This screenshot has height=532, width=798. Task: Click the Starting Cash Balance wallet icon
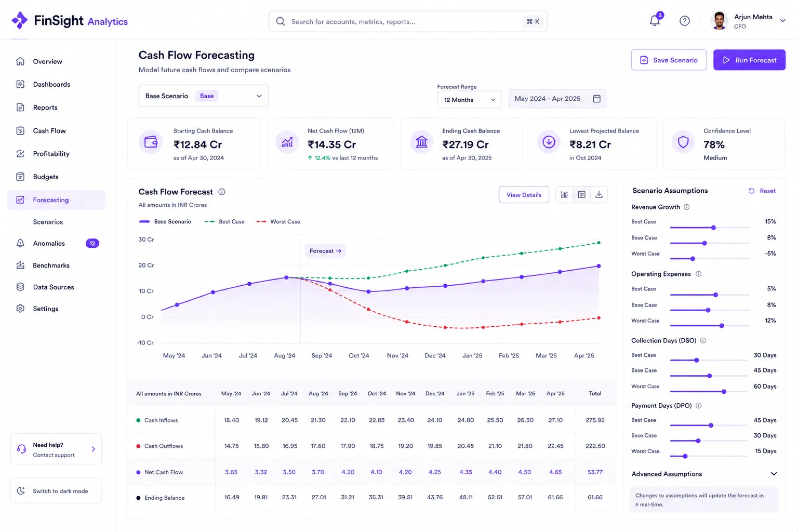coord(151,142)
